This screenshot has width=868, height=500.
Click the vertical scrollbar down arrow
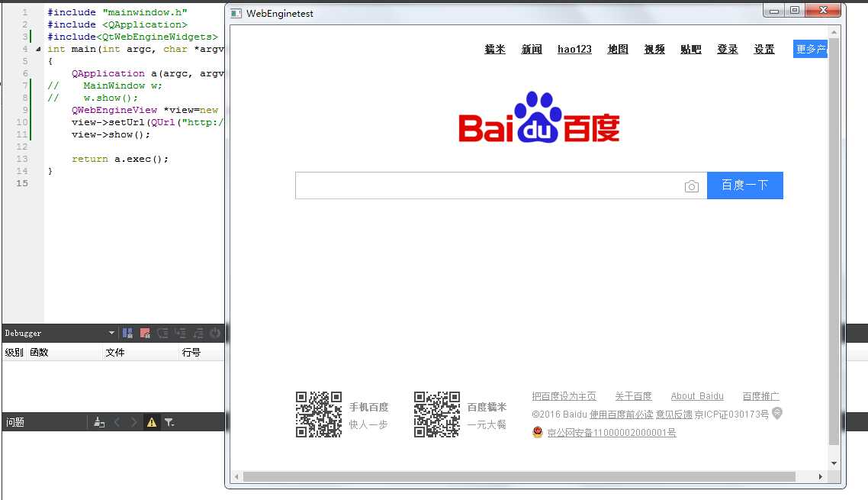(x=834, y=463)
